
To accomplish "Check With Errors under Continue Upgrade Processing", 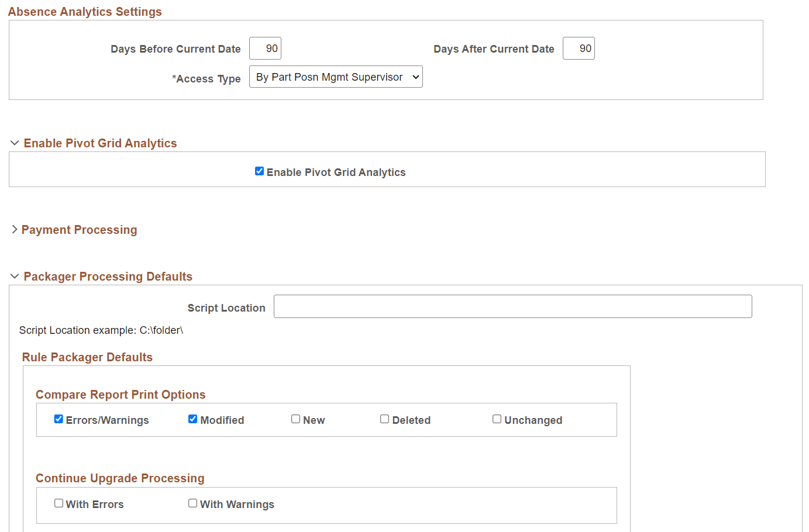I will [x=58, y=503].
